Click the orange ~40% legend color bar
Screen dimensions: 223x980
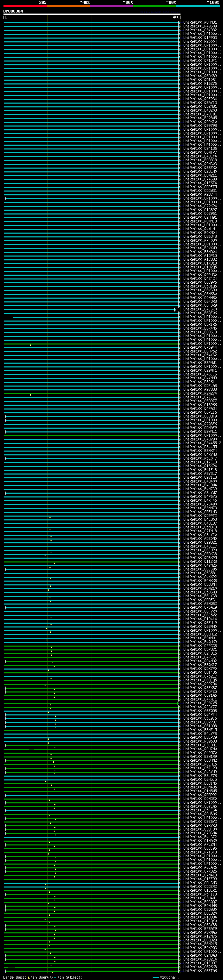pyautogui.click(x=68, y=6)
